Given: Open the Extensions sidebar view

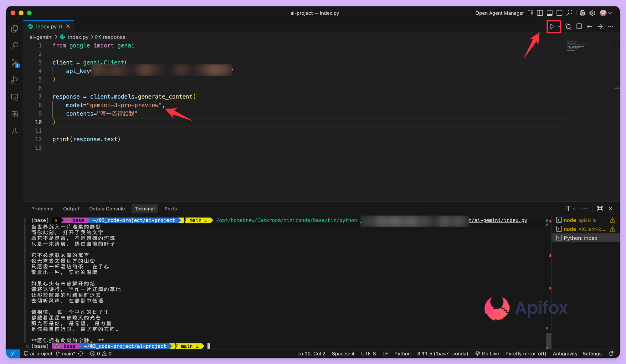Looking at the screenshot, I should click(x=14, y=114).
